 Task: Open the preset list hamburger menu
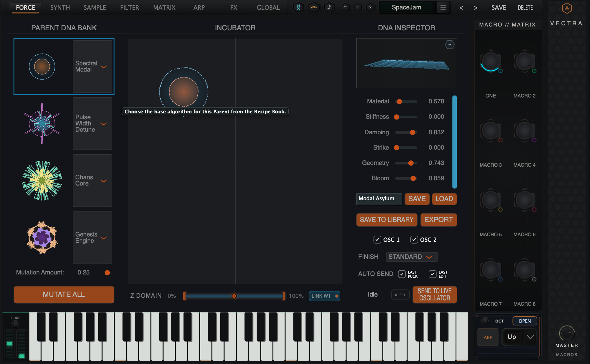point(443,7)
